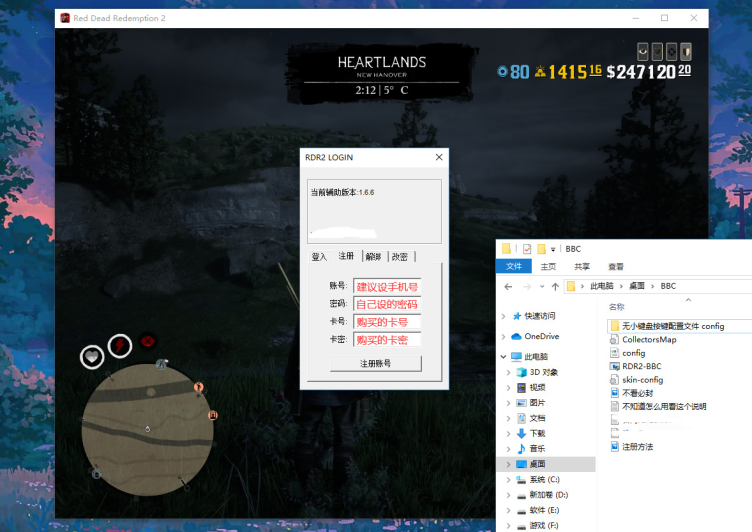752x532 pixels.
Task: Open the skin-config file
Action: pyautogui.click(x=641, y=380)
